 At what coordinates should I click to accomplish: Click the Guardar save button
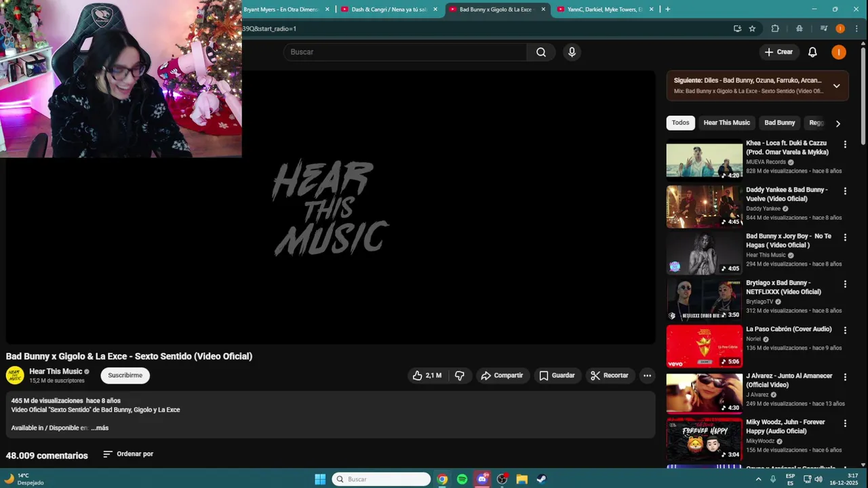557,375
